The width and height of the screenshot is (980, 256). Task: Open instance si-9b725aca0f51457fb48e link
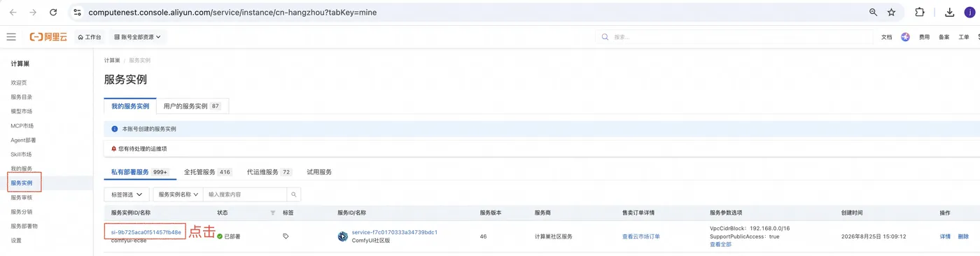pos(146,232)
